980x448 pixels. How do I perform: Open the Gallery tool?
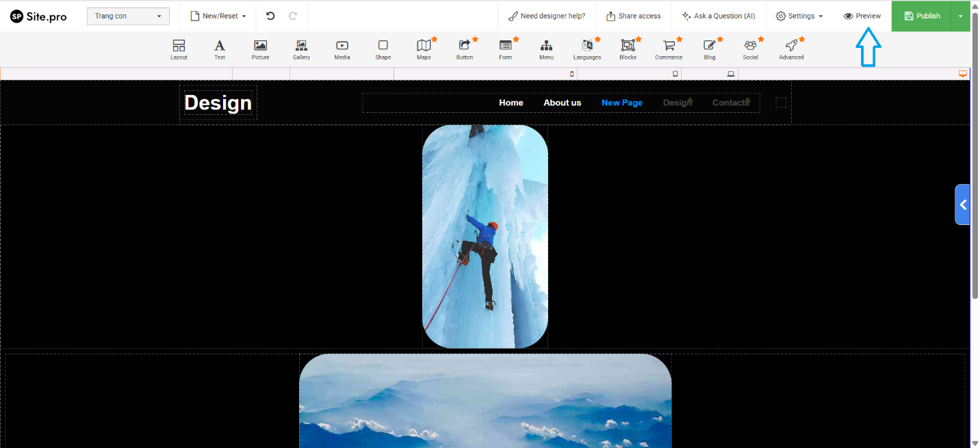coord(301,49)
